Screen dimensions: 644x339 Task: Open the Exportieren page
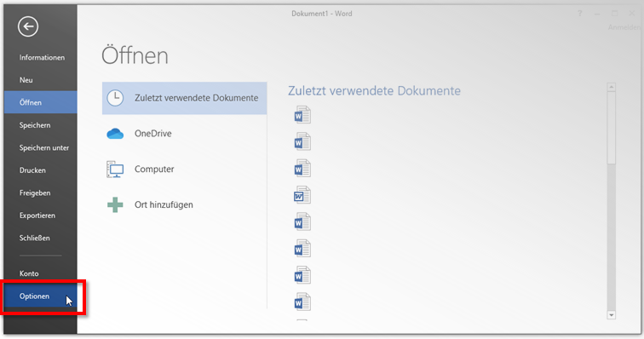[x=41, y=215]
